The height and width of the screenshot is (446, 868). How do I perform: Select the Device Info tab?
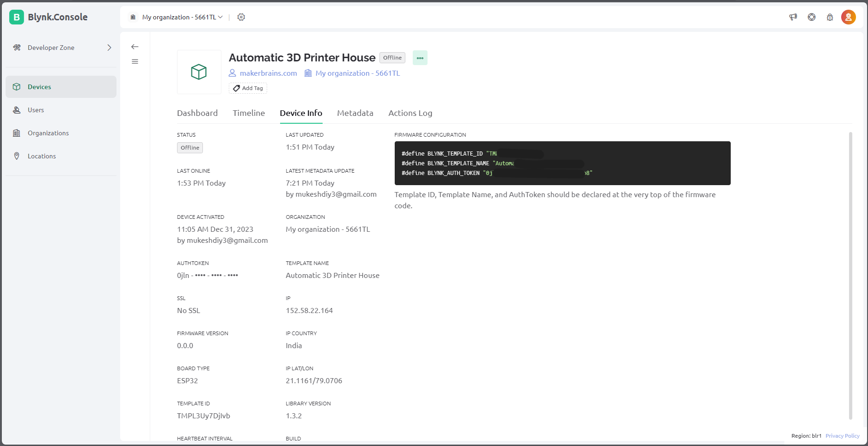coord(301,113)
